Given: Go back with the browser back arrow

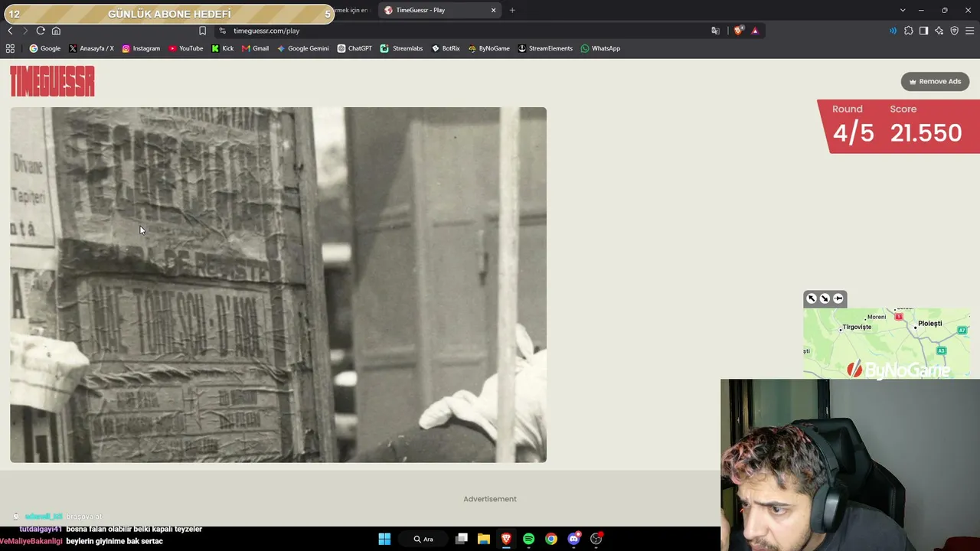Looking at the screenshot, I should point(10,31).
